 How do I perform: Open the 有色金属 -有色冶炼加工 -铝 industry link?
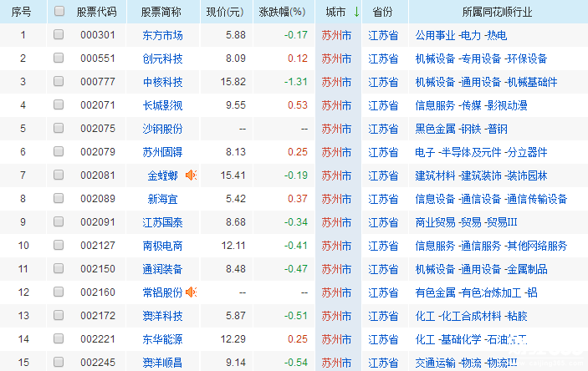click(x=476, y=292)
